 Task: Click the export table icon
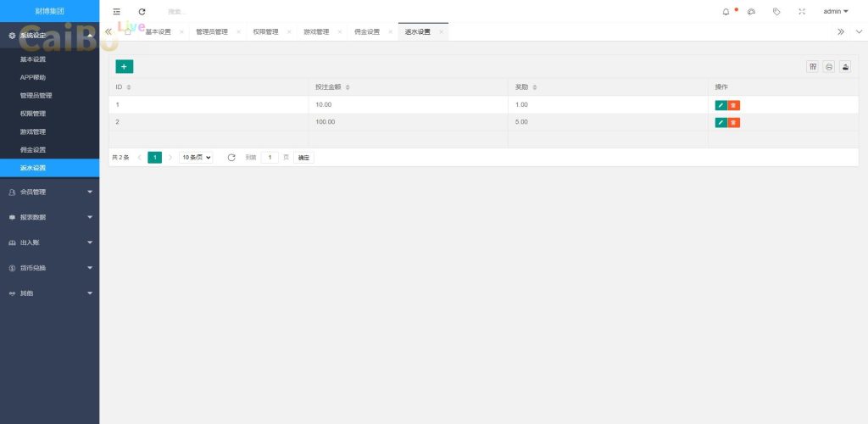coord(845,67)
